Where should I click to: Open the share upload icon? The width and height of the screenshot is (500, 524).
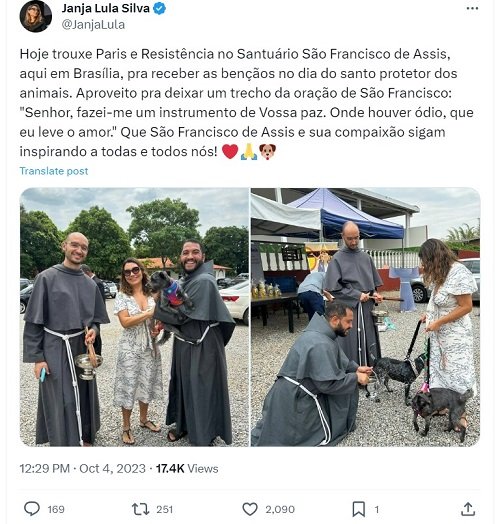[468, 509]
